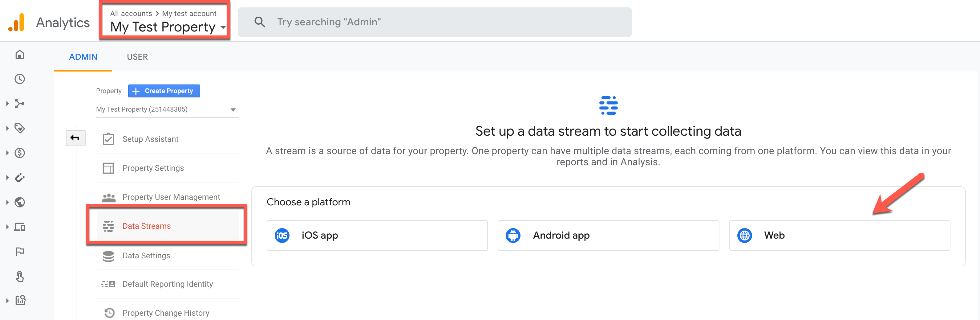Screen dimensions: 980x320
Task: Choose the Web platform
Action: coord(840,236)
